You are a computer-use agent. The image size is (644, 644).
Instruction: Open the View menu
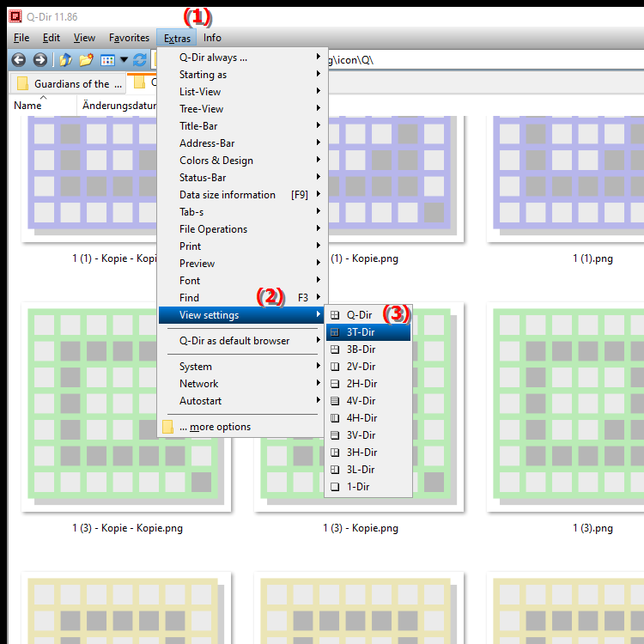[x=84, y=38]
